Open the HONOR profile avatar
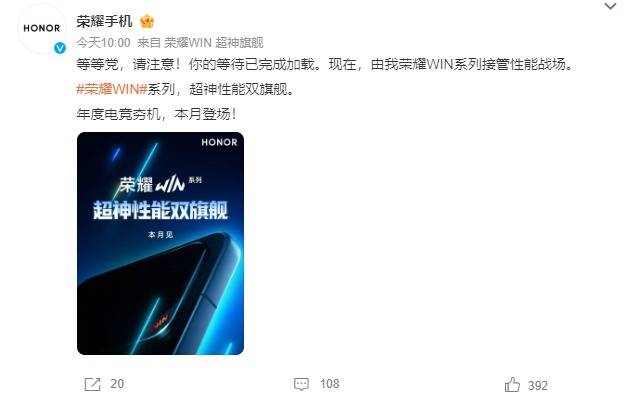Viewport: 636px width, 400px height. tap(42, 28)
